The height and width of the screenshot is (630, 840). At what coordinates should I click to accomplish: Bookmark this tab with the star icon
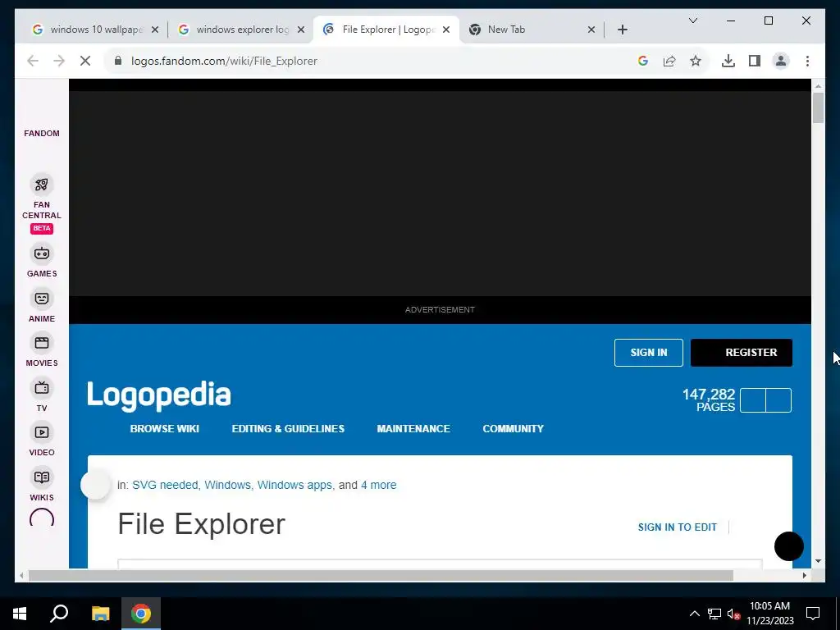coord(696,61)
